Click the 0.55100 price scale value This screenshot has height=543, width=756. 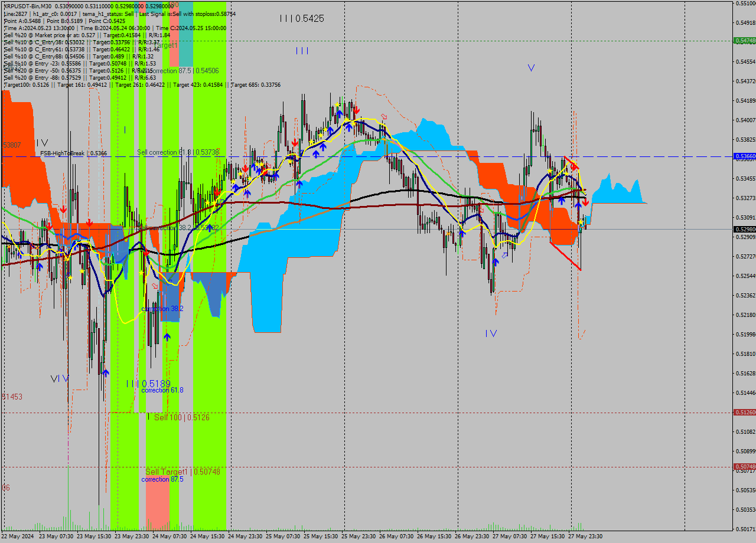[745, 4]
